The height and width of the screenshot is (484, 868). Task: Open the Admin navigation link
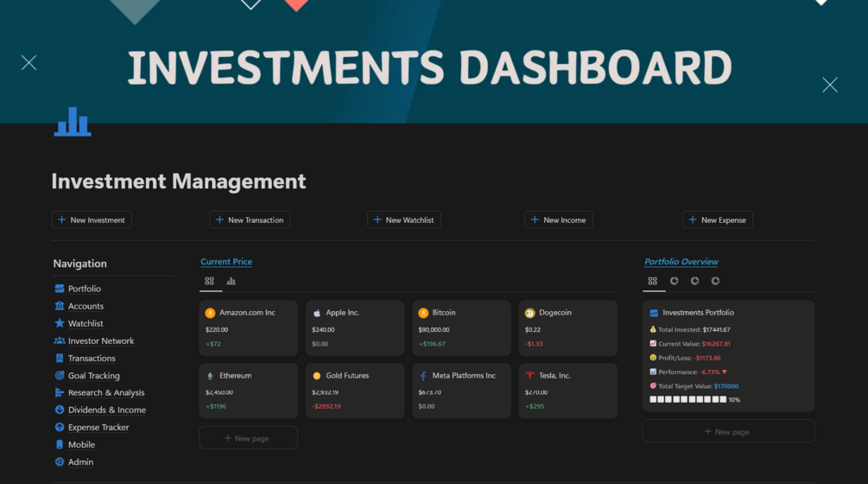click(x=81, y=462)
